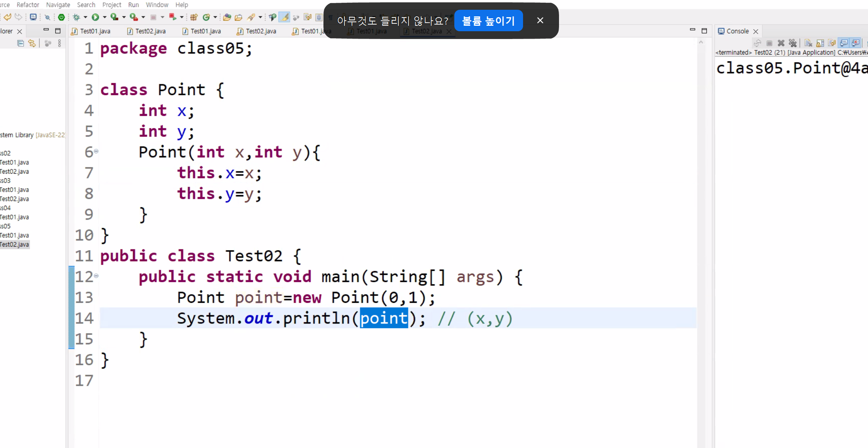Toggle Scroll Lock in the Console
The image size is (868, 448).
coord(820,43)
